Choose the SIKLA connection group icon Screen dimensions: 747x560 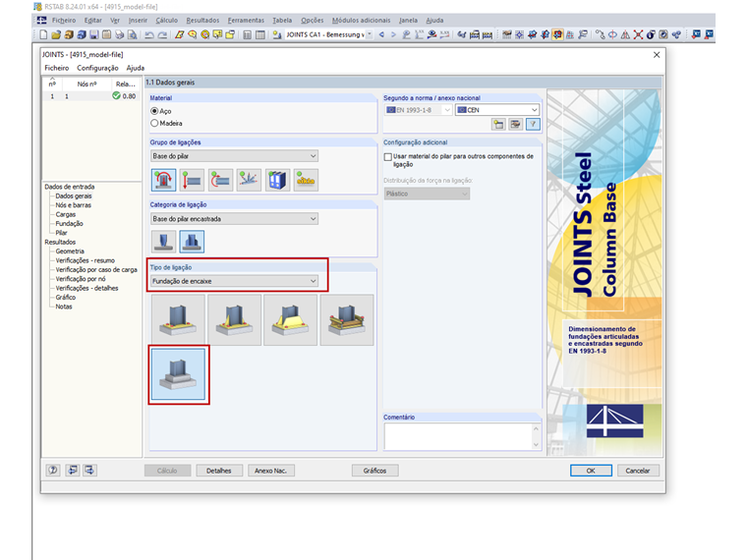click(x=306, y=180)
